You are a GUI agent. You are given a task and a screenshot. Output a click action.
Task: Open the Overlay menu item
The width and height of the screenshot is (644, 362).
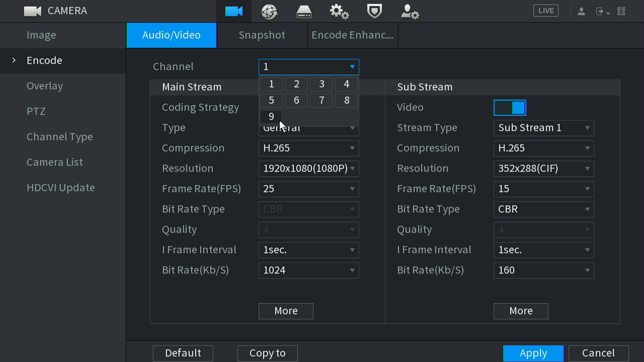pos(45,86)
